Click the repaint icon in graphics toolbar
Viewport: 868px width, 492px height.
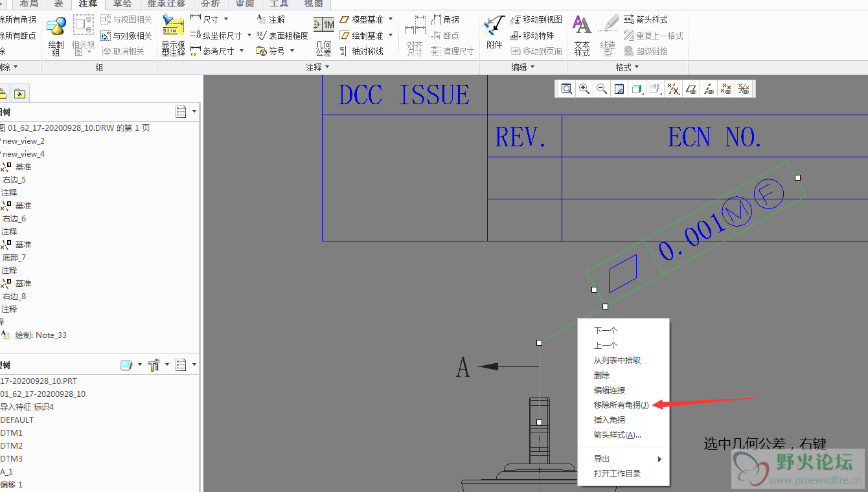click(x=619, y=89)
